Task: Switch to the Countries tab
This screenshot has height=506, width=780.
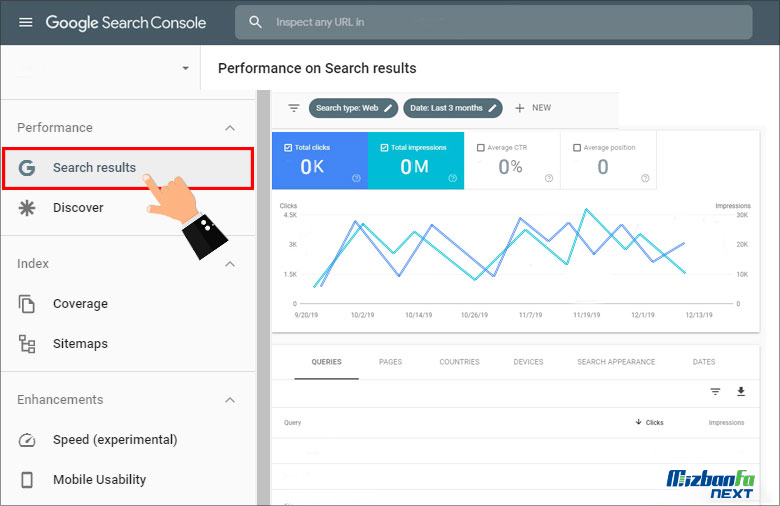Action: (x=459, y=362)
